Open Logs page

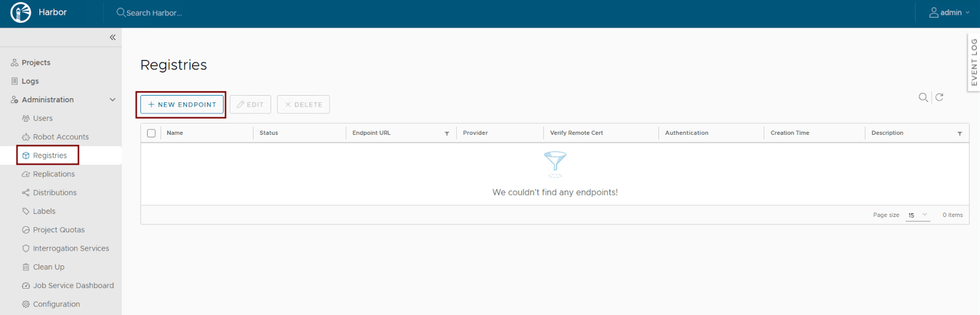[x=30, y=81]
